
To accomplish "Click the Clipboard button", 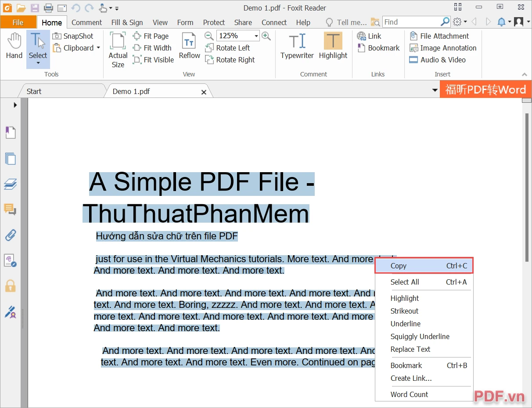I will pyautogui.click(x=73, y=48).
